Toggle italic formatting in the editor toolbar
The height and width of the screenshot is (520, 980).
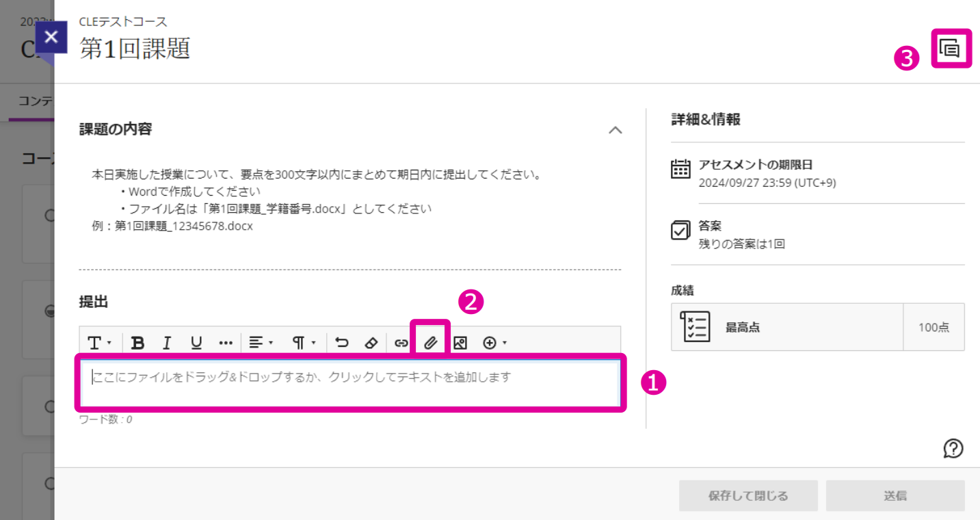pos(167,343)
